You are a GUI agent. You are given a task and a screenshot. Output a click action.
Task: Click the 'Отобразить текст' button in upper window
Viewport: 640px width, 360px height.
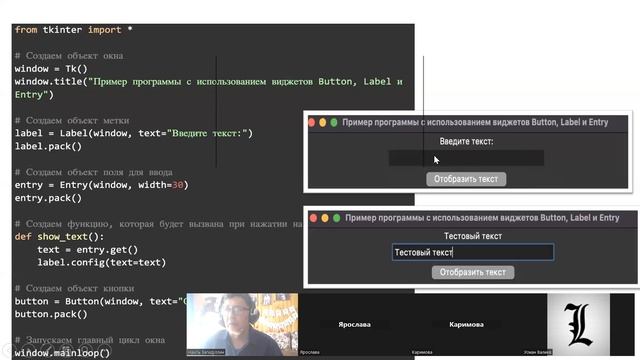coord(466,179)
